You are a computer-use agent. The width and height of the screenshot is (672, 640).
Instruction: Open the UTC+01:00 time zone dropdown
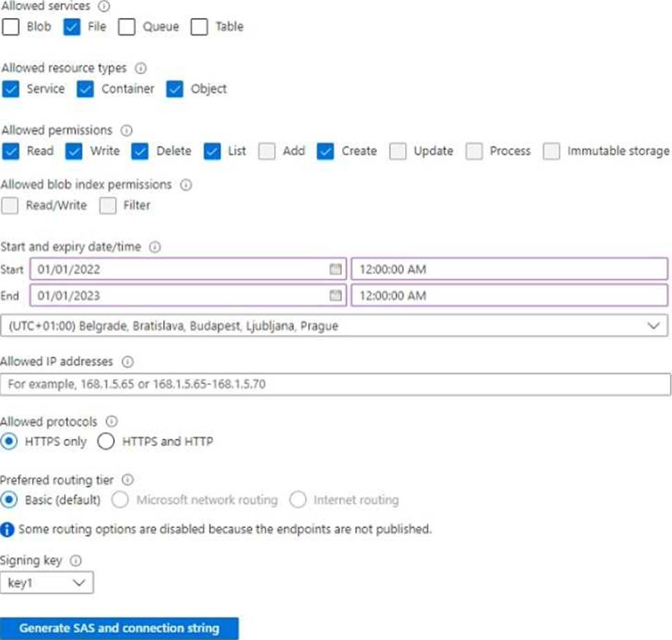pos(334,326)
